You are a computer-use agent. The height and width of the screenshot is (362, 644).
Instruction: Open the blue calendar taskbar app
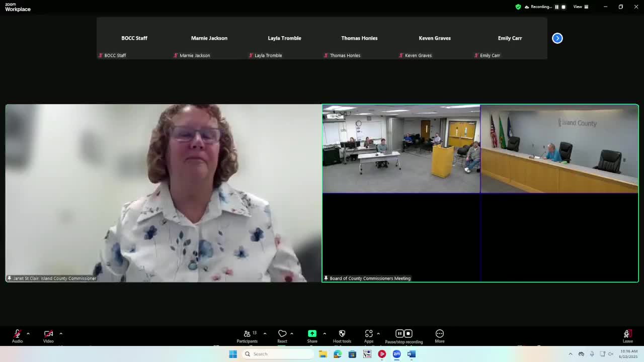pyautogui.click(x=352, y=354)
